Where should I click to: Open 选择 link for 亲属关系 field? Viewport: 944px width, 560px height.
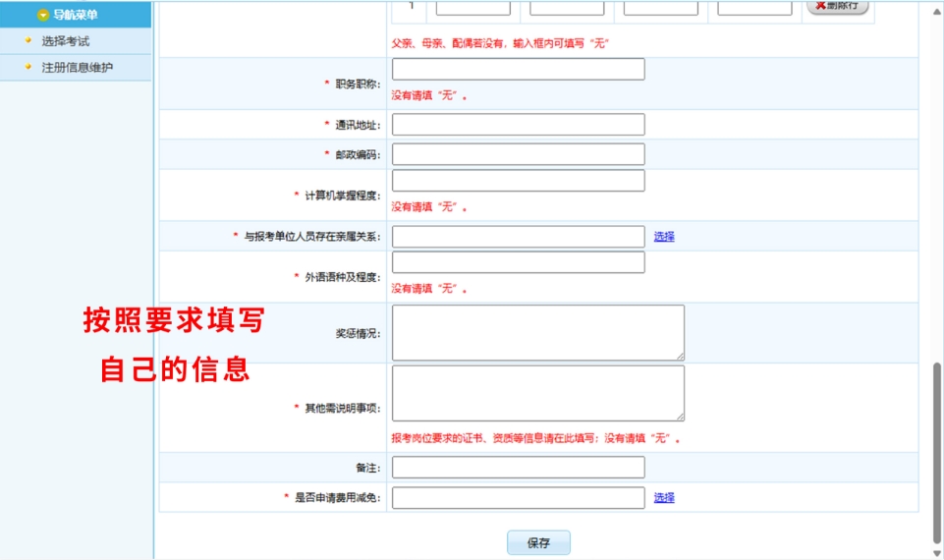(x=664, y=237)
